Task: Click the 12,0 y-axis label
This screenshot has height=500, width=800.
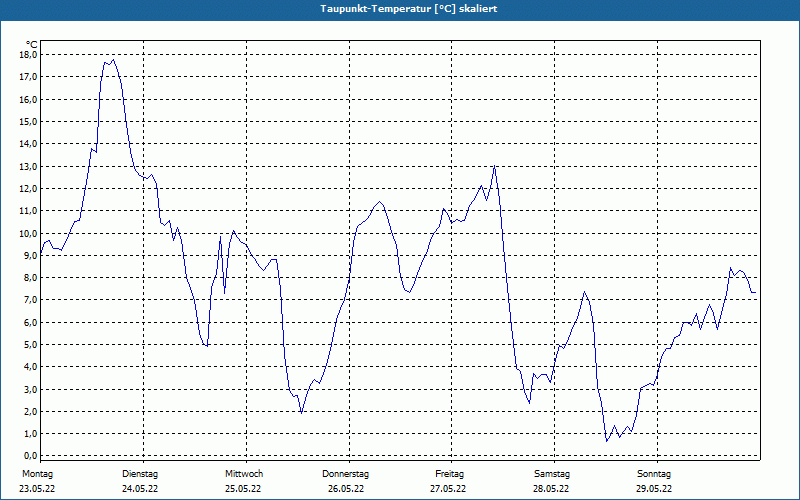Action: coord(29,189)
